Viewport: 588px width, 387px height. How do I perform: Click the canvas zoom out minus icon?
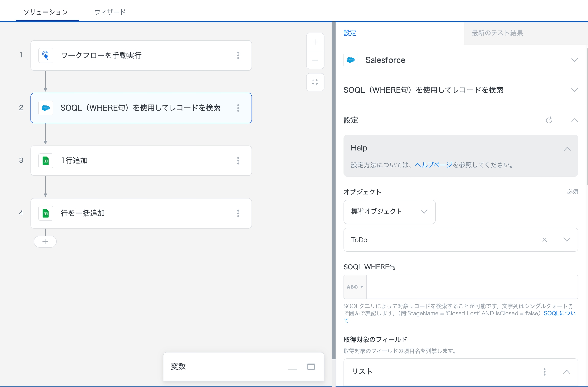[315, 60]
